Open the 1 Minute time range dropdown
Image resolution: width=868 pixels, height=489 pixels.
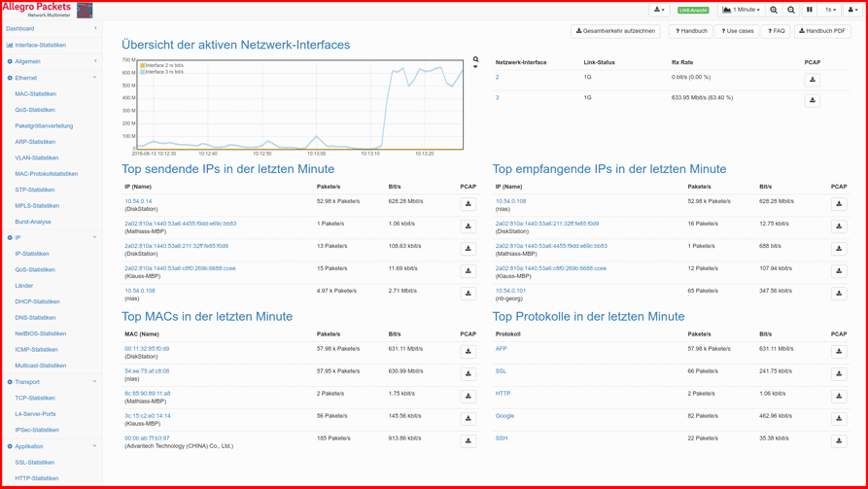pos(741,10)
